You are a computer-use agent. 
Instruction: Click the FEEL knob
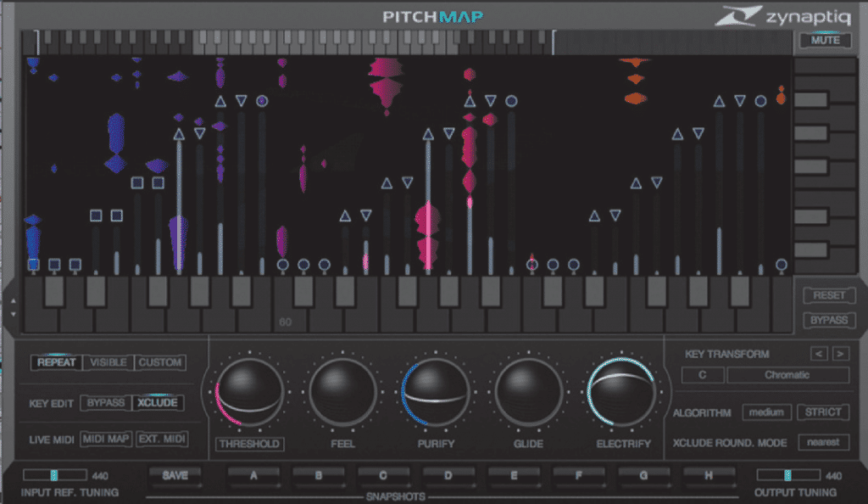coord(342,391)
